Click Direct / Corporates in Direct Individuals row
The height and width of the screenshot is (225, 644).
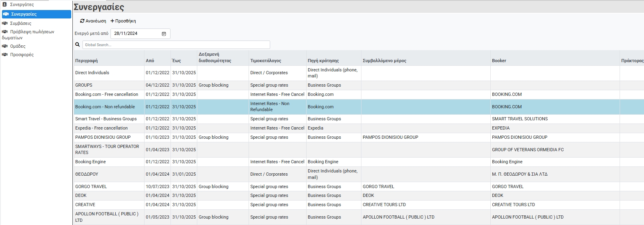click(x=269, y=73)
